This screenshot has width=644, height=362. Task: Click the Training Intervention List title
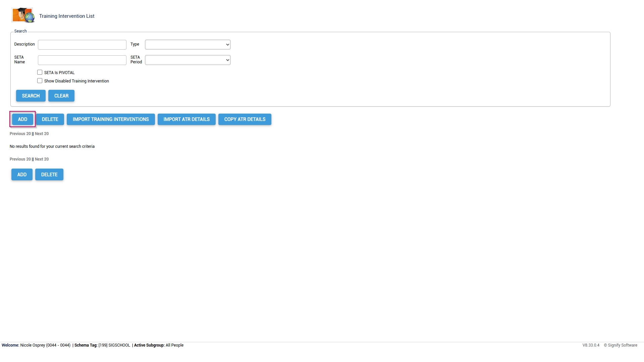[67, 16]
